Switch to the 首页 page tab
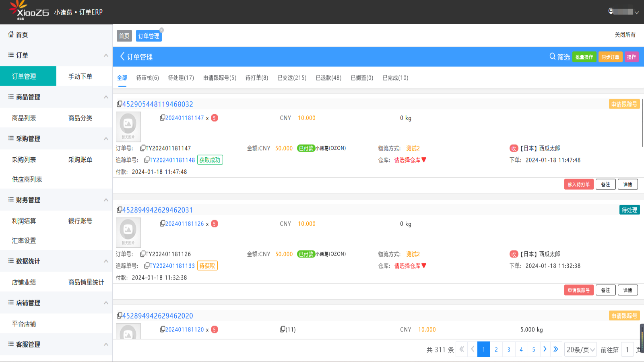Screen dimensions: 644x362 pyautogui.click(x=124, y=36)
